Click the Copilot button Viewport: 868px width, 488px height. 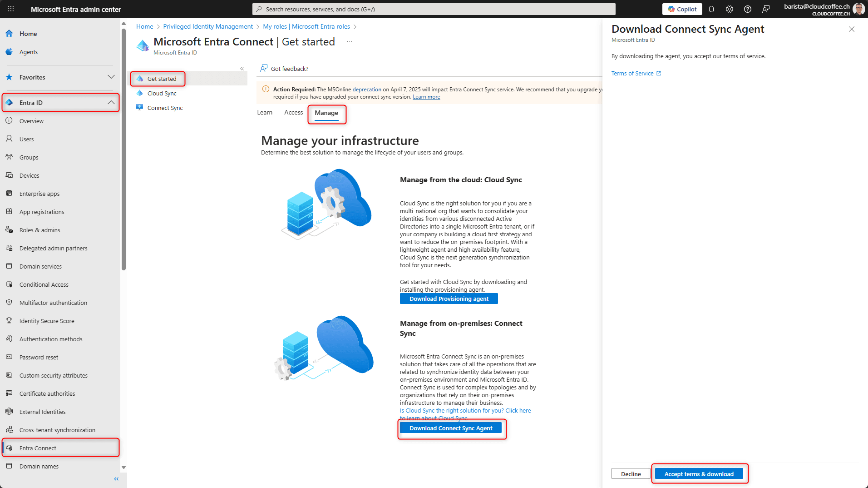pos(682,9)
